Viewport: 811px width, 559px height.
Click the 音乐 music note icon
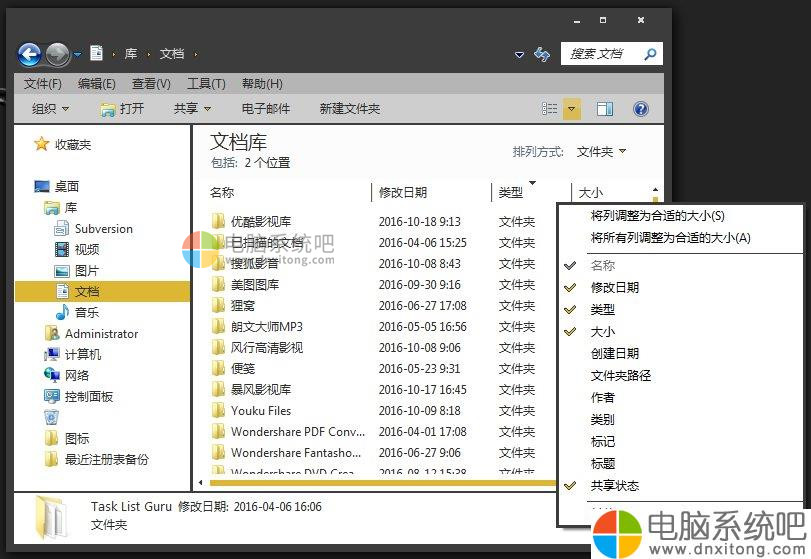click(x=62, y=312)
